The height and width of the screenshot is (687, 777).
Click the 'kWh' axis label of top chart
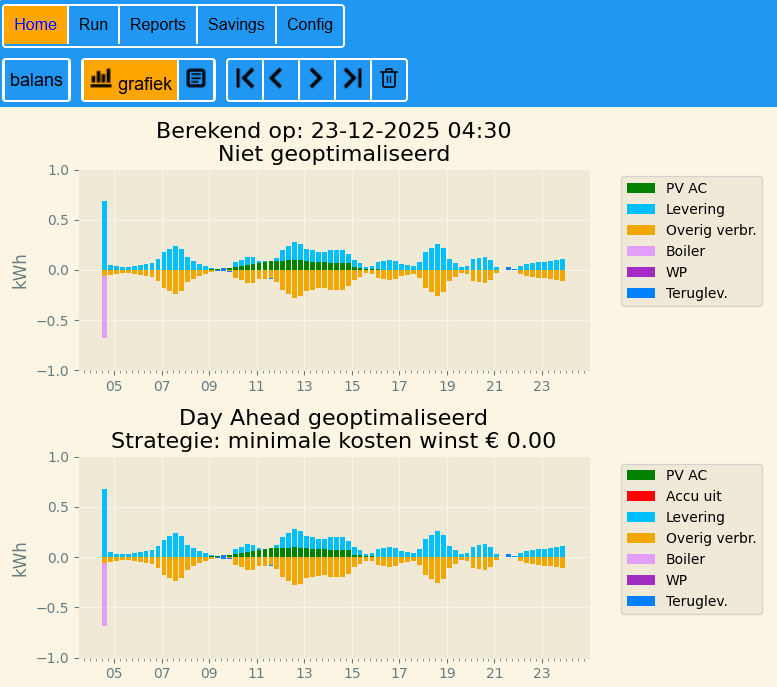[x=19, y=272]
